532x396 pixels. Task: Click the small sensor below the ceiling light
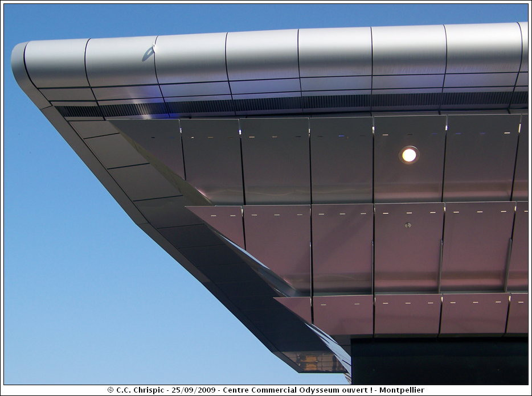(408, 225)
